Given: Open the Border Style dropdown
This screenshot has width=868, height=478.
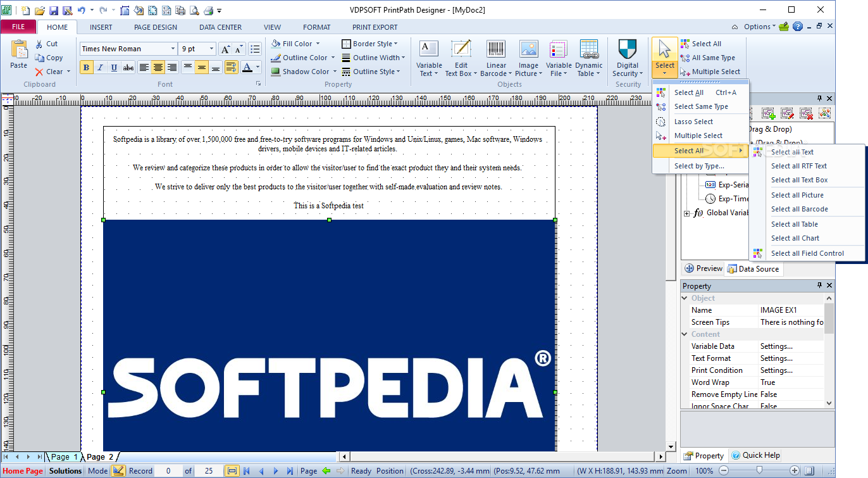Looking at the screenshot, I should tap(370, 44).
